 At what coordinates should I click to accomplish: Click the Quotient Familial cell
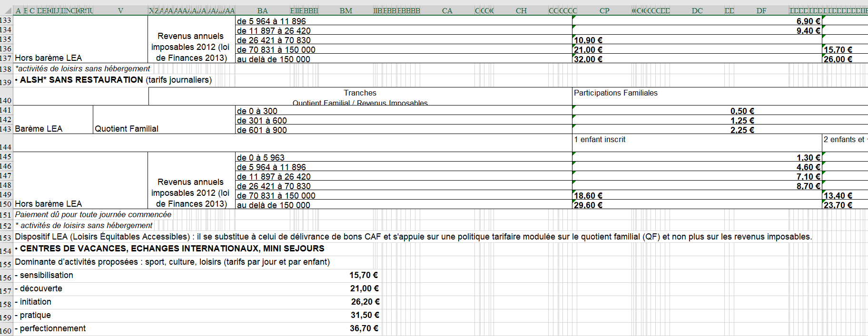tap(127, 128)
